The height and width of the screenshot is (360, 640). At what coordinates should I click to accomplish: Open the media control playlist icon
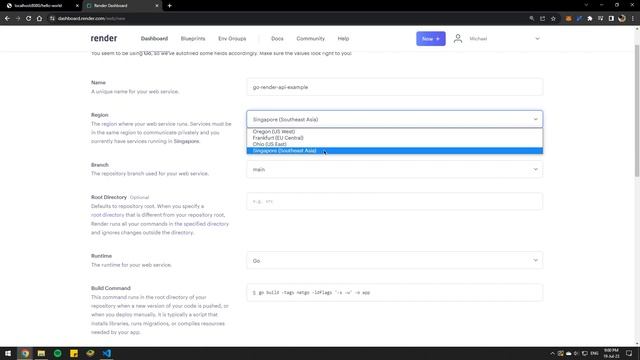pyautogui.click(x=600, y=18)
